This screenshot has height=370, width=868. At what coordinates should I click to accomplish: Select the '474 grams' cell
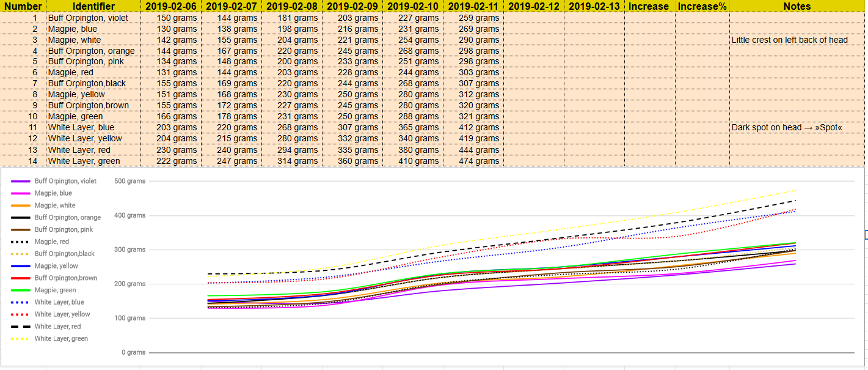(473, 161)
